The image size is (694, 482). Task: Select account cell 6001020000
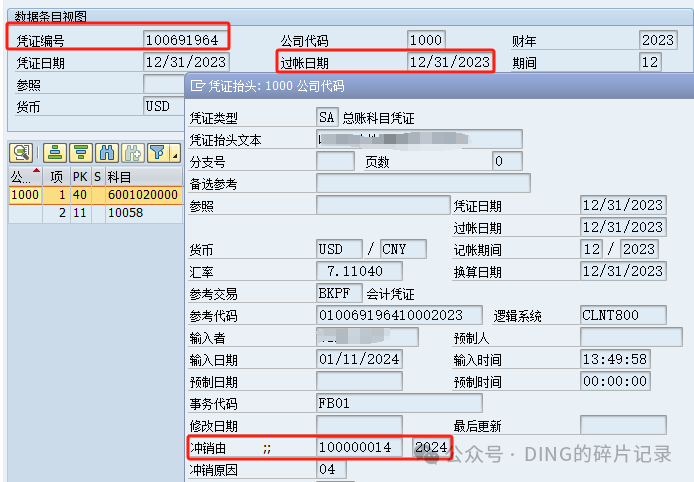tap(143, 195)
